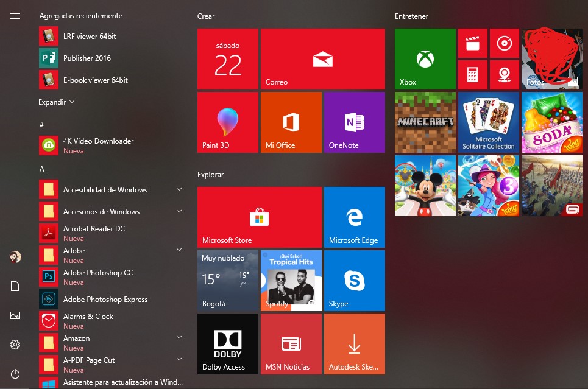Open the Mickey Mouse game tile
The height and width of the screenshot is (389, 588).
[425, 186]
